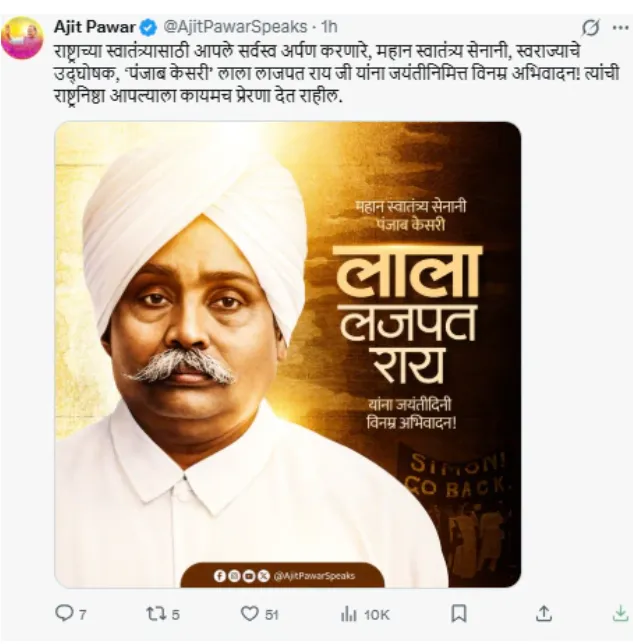Click the Ajit Pawar display name
Screen dimensions: 633x644
pyautogui.click(x=95, y=27)
